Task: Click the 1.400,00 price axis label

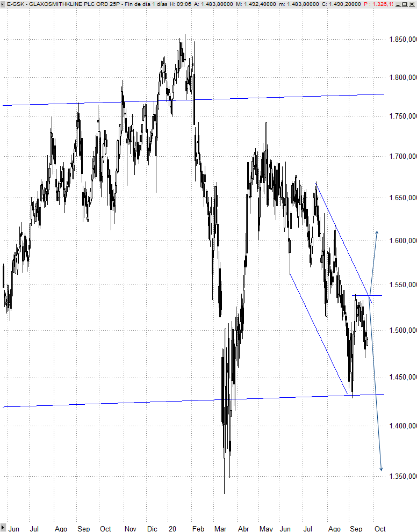Action: [402, 426]
